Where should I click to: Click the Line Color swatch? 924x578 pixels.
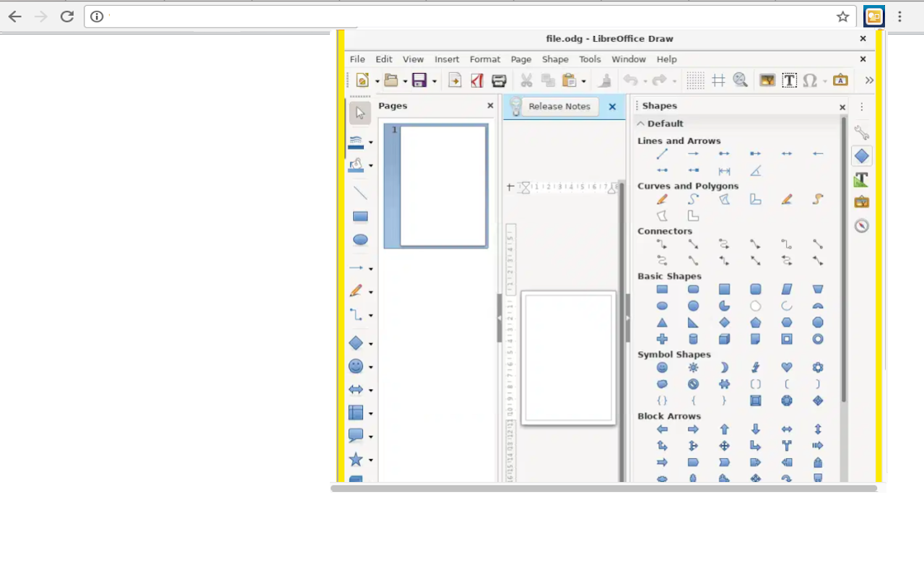point(357,142)
